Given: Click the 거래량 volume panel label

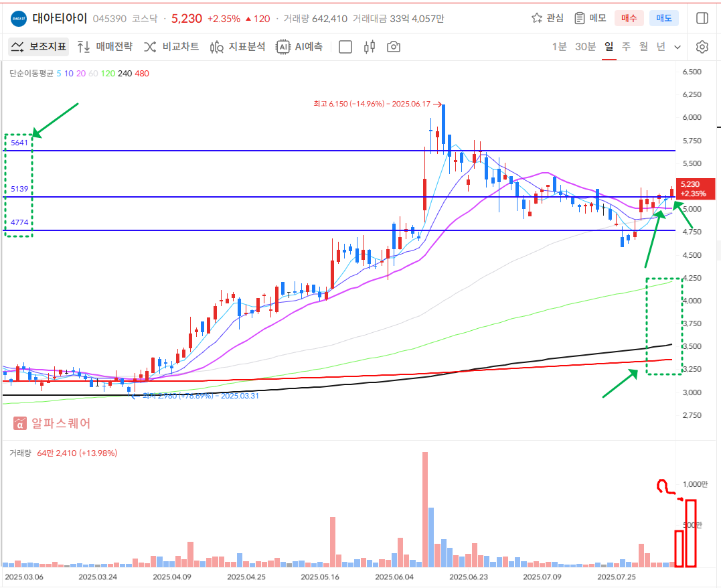Looking at the screenshot, I should tap(20, 453).
